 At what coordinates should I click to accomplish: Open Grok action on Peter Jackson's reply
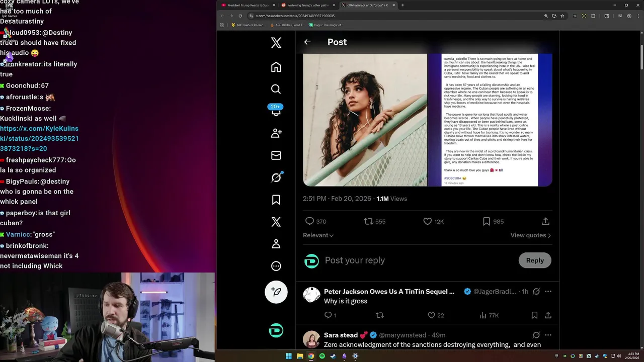[x=536, y=292]
